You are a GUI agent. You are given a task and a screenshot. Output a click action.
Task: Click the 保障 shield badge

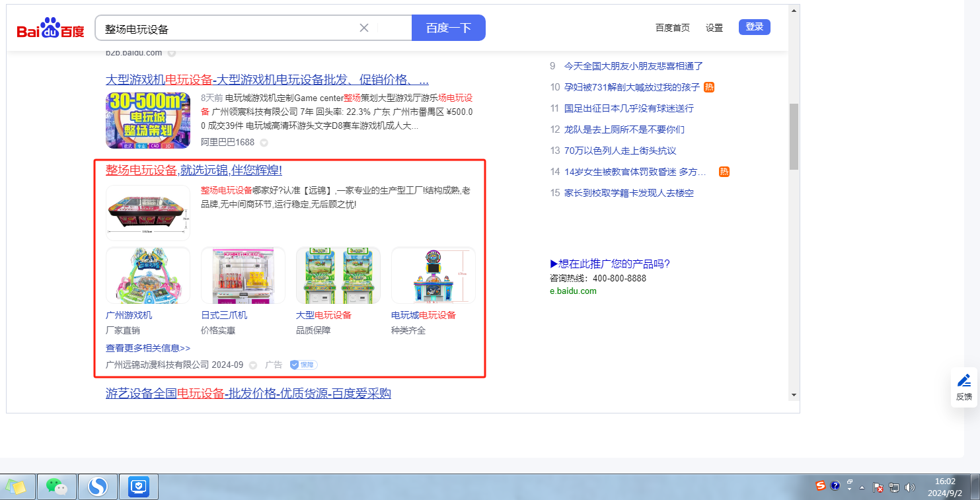point(304,365)
